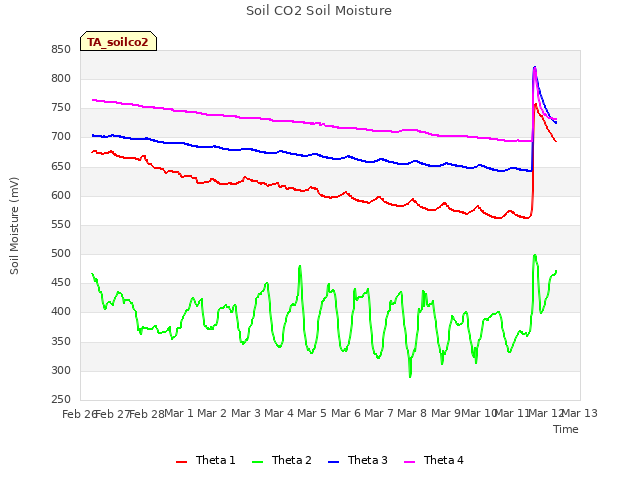The height and width of the screenshot is (480, 640).
Task: Click the 250 y-axis tick label
Action: point(61,400)
